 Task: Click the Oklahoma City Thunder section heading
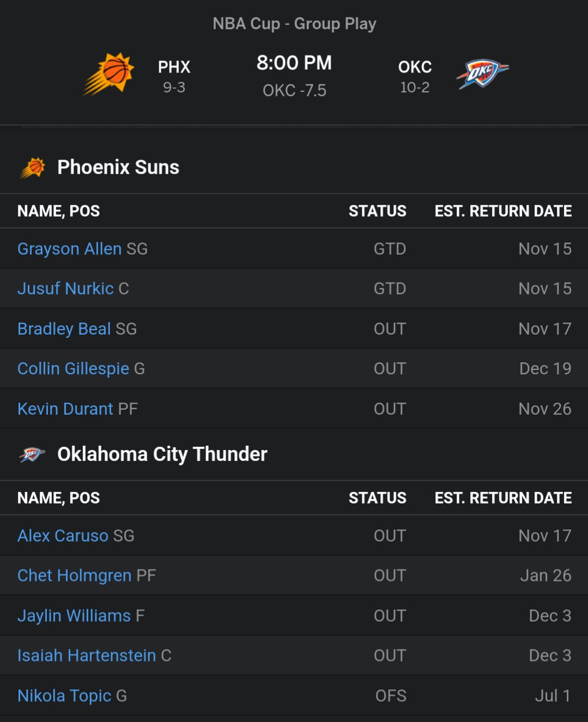[162, 454]
